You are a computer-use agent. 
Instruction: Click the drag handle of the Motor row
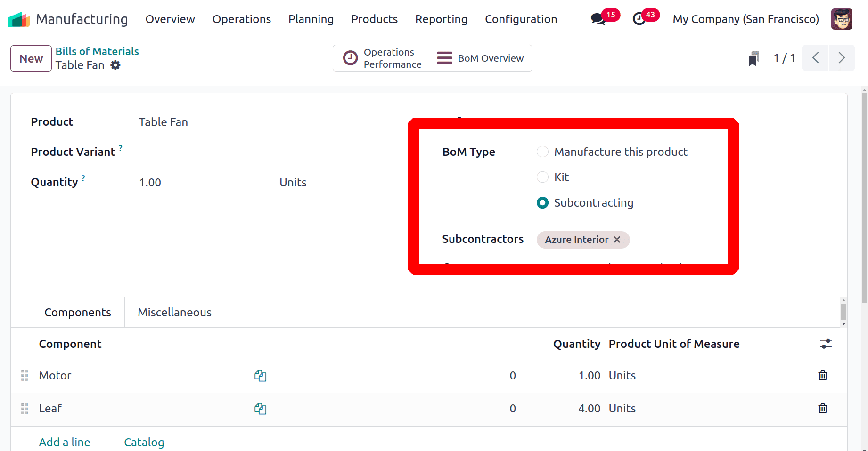click(x=25, y=376)
